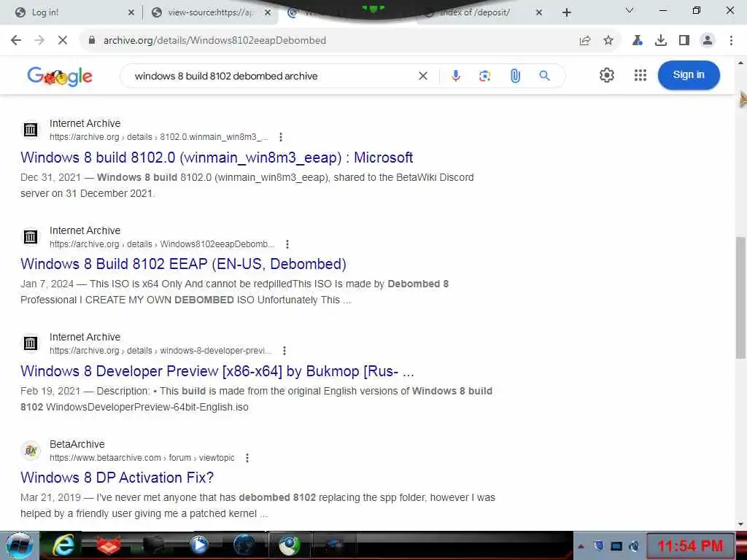747x560 pixels.
Task: Open the red fox taskbar app
Action: click(x=109, y=545)
